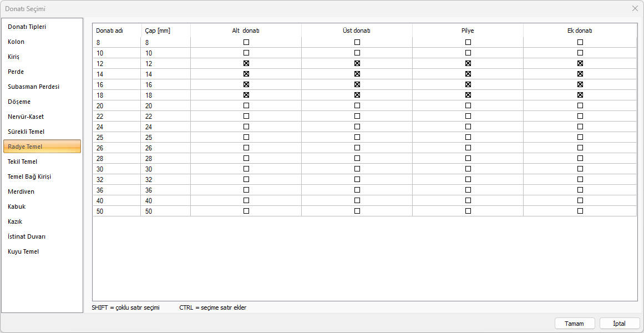Viewport: 644px width, 333px height.
Task: Confirm with the Tamam button
Action: (x=575, y=324)
